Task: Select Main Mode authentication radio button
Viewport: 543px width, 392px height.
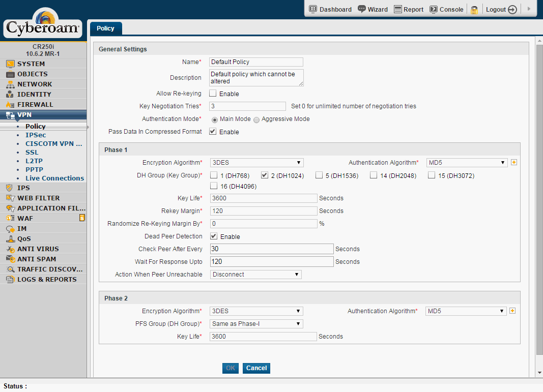Action: pyautogui.click(x=215, y=119)
